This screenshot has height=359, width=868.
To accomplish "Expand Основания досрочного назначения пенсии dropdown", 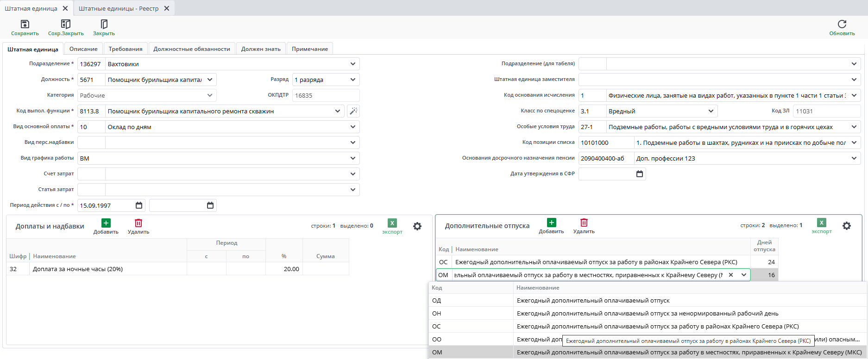I will coord(854,158).
